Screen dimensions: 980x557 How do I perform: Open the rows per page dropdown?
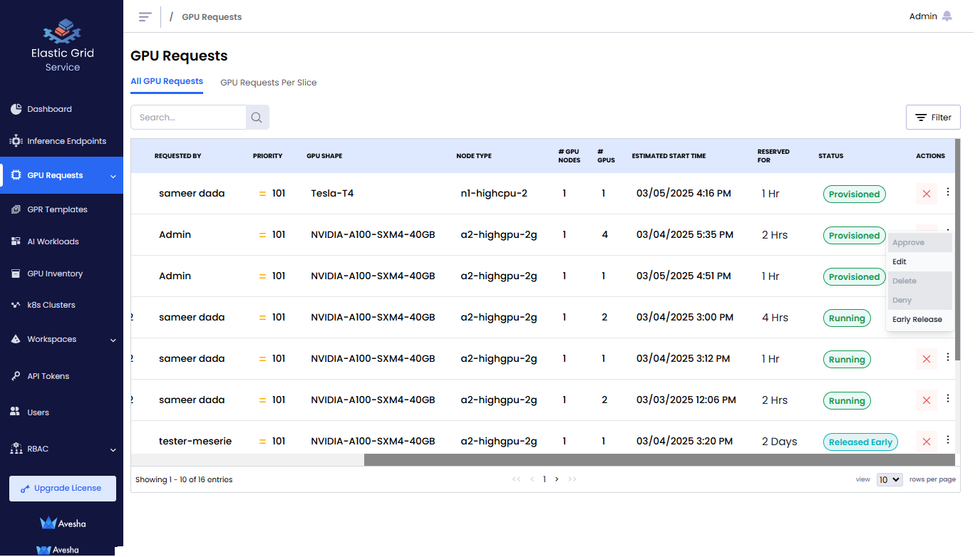click(x=889, y=479)
